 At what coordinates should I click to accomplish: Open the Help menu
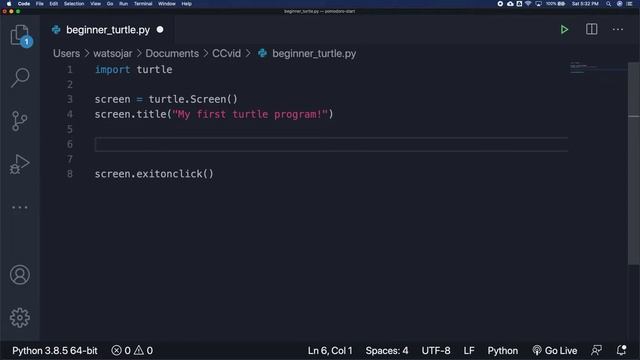pyautogui.click(x=187, y=4)
